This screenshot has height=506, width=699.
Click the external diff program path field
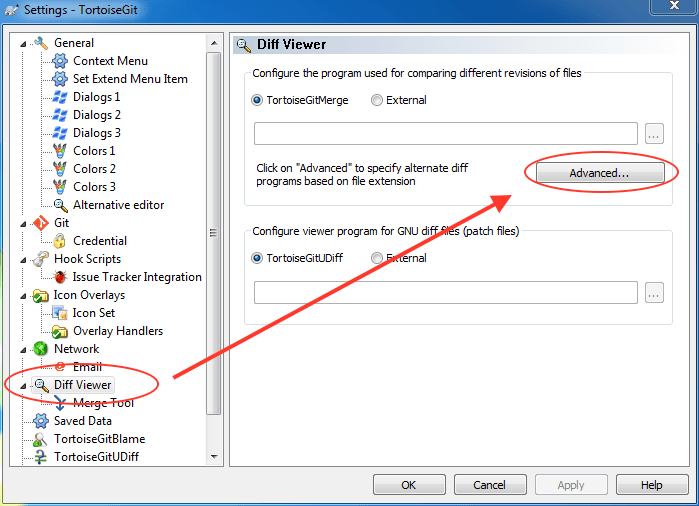pos(446,134)
